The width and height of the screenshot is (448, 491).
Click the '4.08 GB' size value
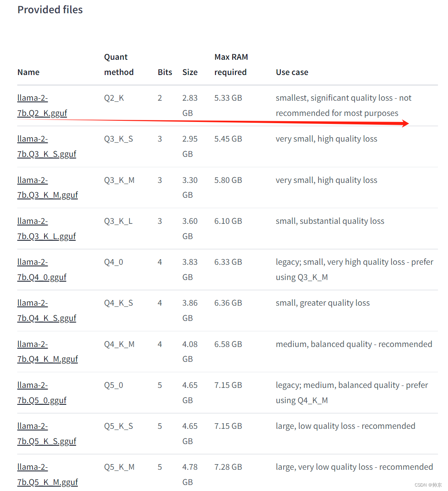[x=190, y=351]
